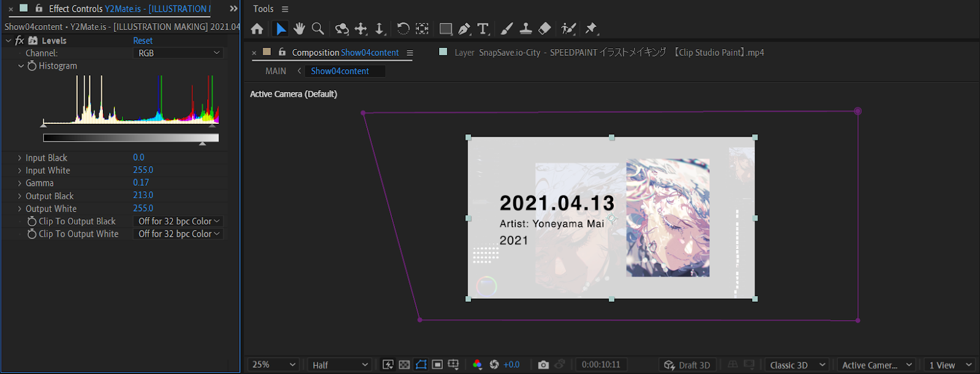This screenshot has width=980, height=374.
Task: Click the Home icon in Tools panel
Action: tap(257, 29)
